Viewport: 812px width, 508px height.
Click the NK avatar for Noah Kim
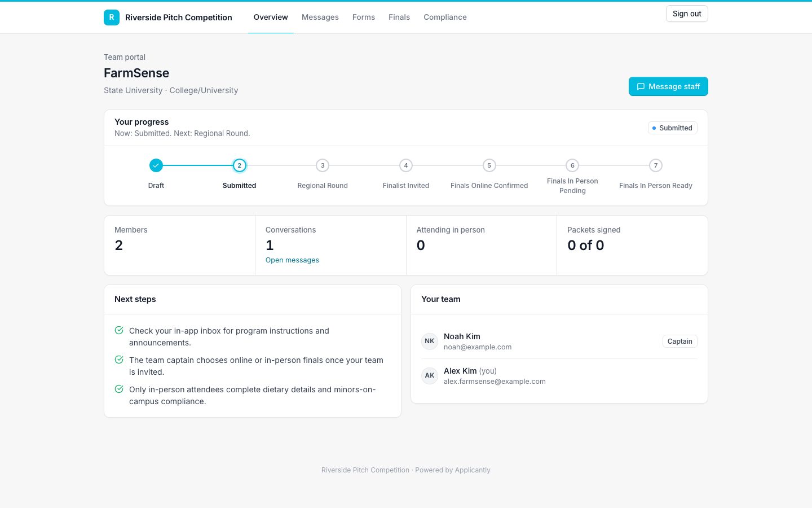[x=430, y=341]
